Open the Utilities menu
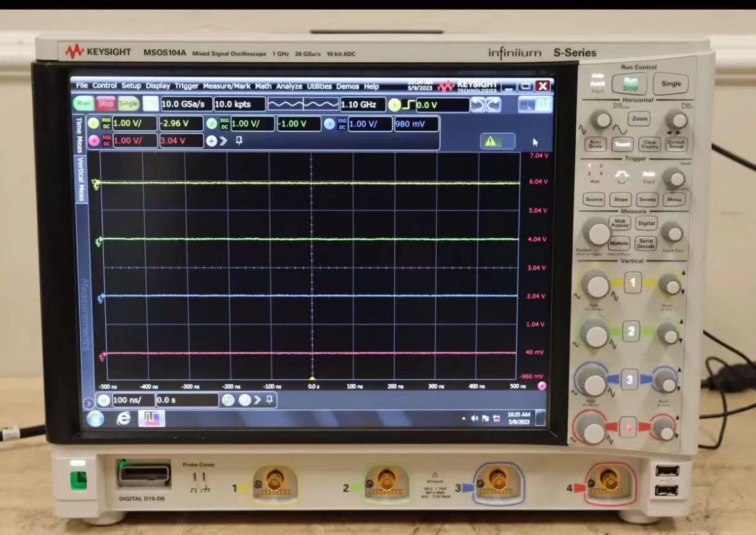Viewport: 756px width, 535px height. [319, 87]
